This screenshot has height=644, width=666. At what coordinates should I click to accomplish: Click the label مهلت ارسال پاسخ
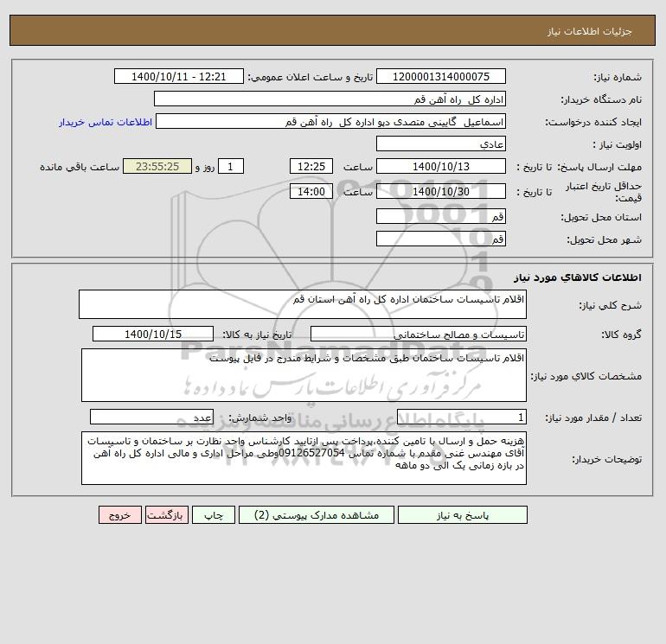pos(599,167)
